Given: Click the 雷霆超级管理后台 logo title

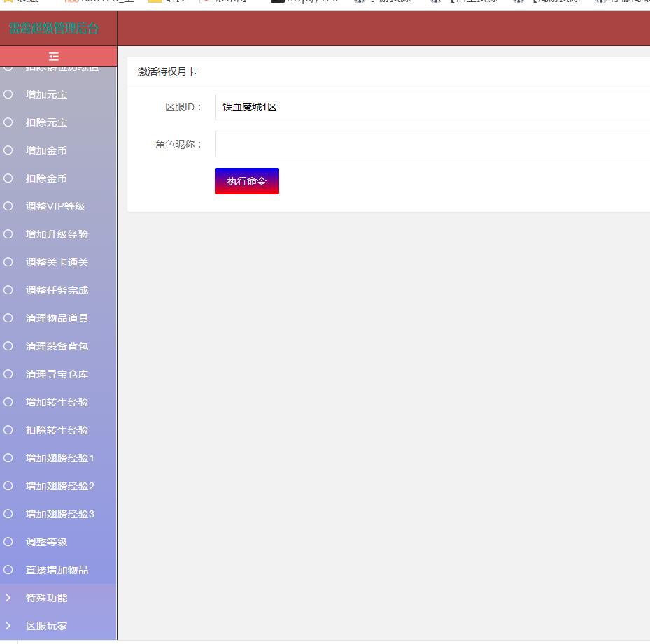Looking at the screenshot, I should [x=54, y=29].
